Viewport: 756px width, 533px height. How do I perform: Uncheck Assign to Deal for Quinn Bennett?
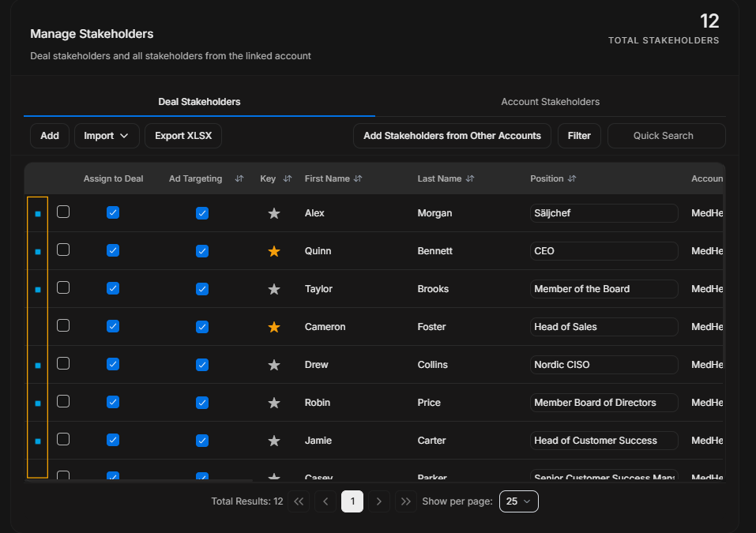[113, 250]
